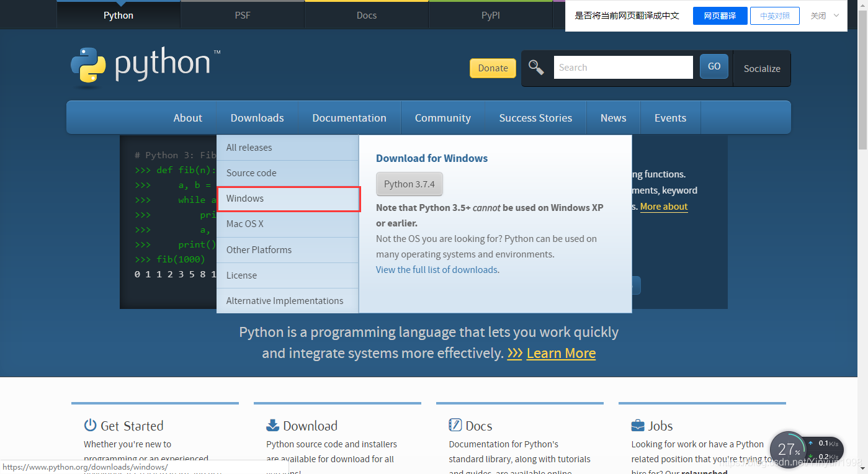Select Other Platforms in the Downloads dropdown
868x474 pixels.
tap(288, 250)
